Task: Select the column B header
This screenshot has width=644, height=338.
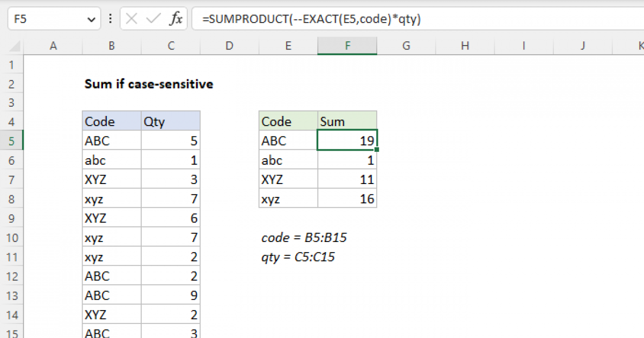Action: pos(111,46)
